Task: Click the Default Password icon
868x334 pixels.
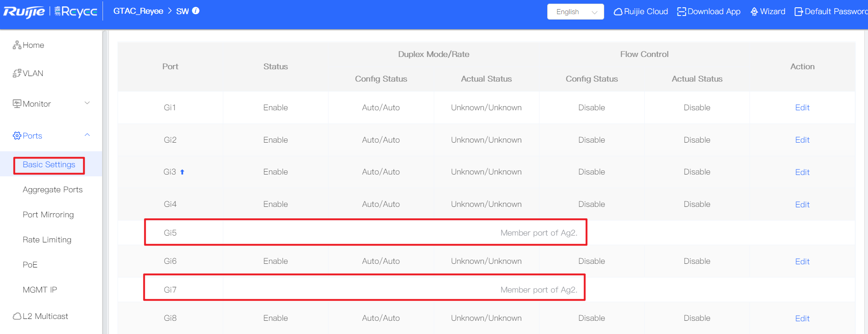Action: pos(799,12)
